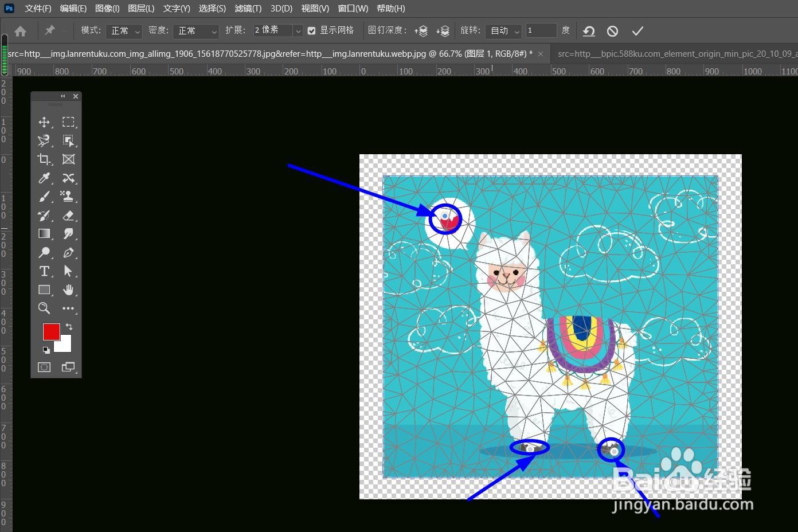Select the Smudge tool

(x=68, y=234)
